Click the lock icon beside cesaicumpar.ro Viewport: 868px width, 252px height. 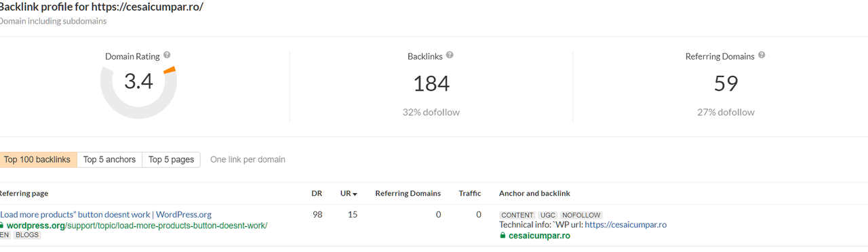pyautogui.click(x=502, y=236)
